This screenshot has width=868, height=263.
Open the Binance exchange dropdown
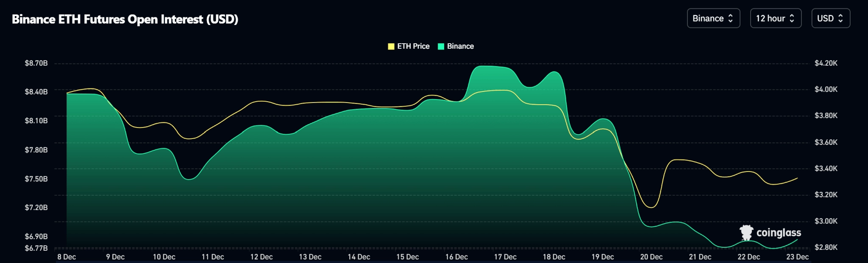pos(713,18)
